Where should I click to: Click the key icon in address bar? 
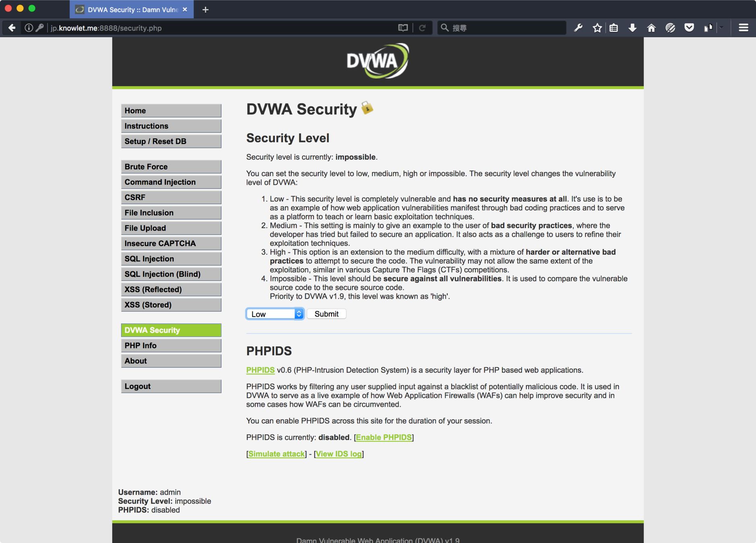click(x=39, y=28)
